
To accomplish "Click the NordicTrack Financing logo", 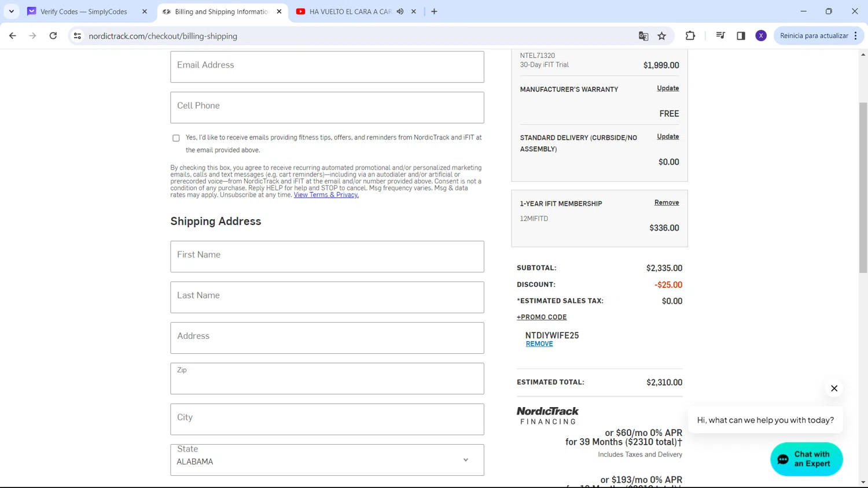I will [547, 415].
